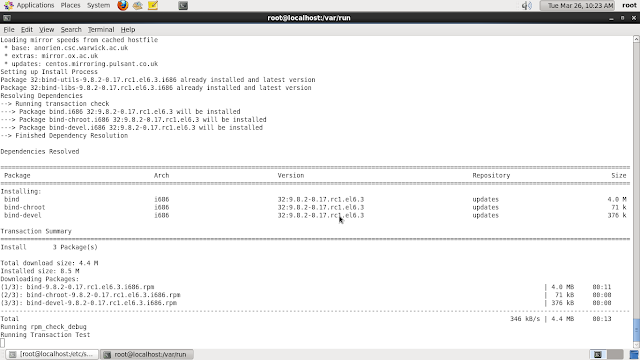This screenshot has height=360, width=640.
Task: Click 'Dependencies Resolved' text
Action: [40, 151]
